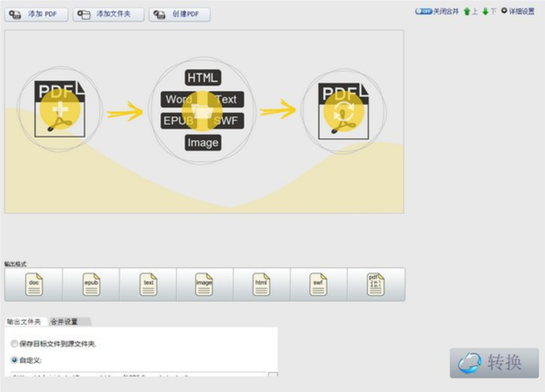The width and height of the screenshot is (545, 392).
Task: Move item up with green 上 arrow
Action: tap(471, 12)
